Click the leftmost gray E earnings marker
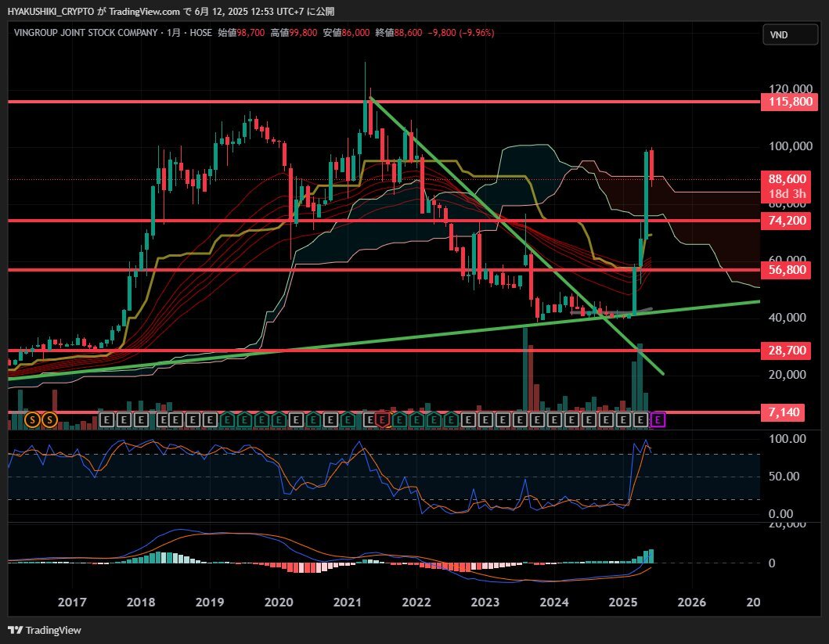This screenshot has height=644, width=829. coord(106,420)
